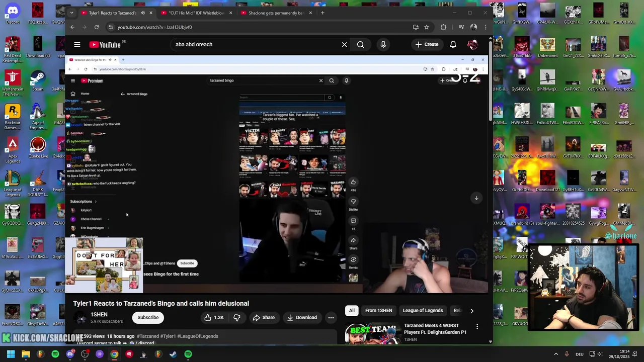Image resolution: width=644 pixels, height=362 pixels.
Task: Open a new Chrome tab
Action: pos(323,13)
